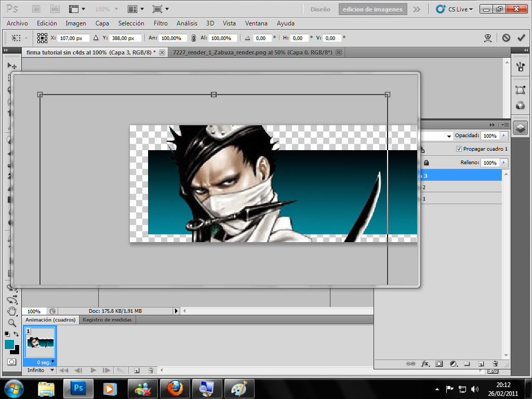Screen dimensions: 532x399
Task: Click the foreground teal color swatch
Action: tap(9, 344)
